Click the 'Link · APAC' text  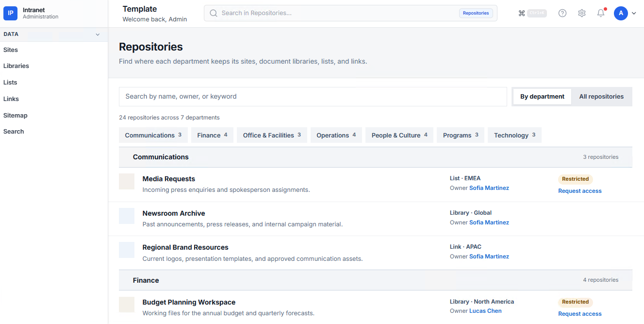(x=465, y=247)
